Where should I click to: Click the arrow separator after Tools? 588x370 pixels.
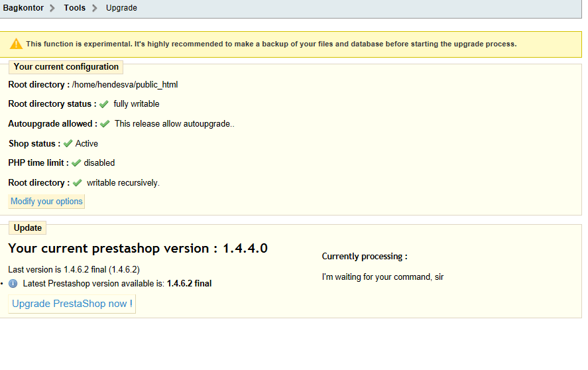coord(95,8)
